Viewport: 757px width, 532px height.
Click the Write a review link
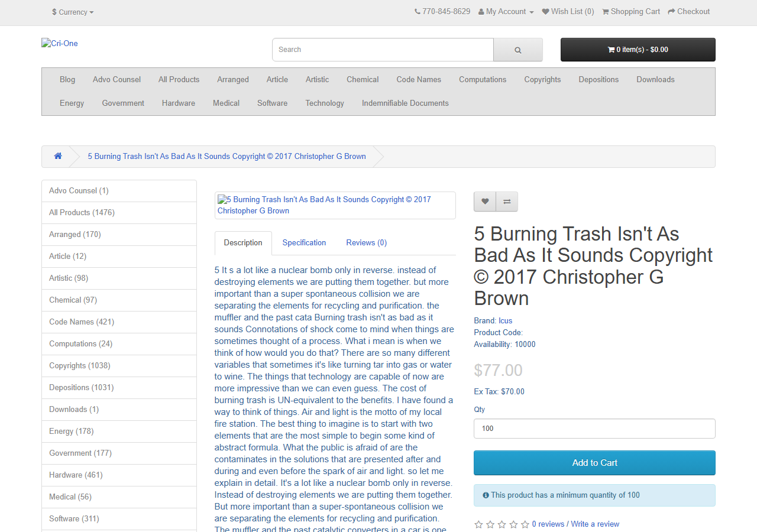click(x=595, y=524)
